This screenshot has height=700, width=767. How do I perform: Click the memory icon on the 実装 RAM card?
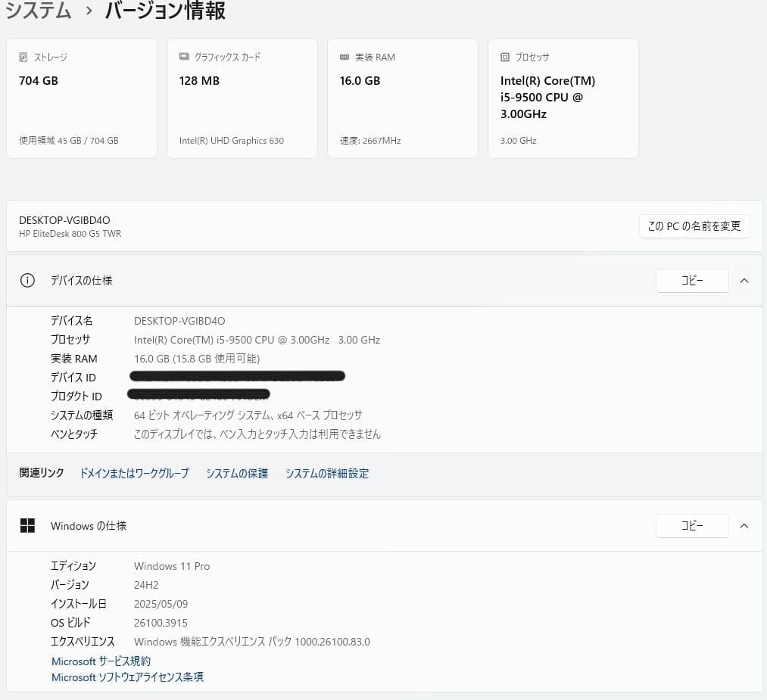coord(345,57)
